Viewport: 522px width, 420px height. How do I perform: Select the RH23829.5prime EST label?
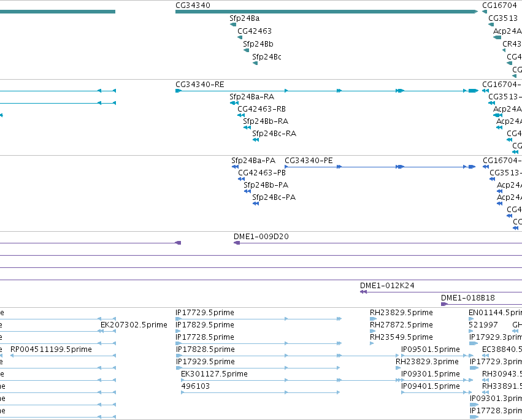click(x=401, y=313)
